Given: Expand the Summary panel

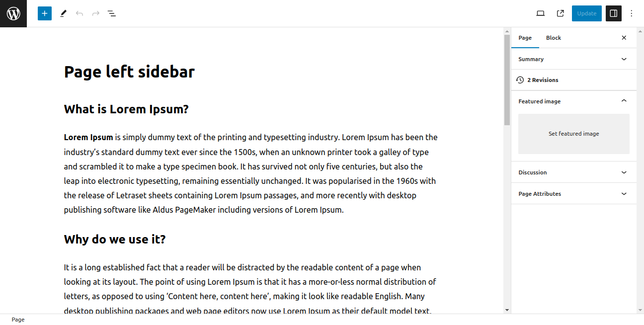Looking at the screenshot, I should [573, 59].
